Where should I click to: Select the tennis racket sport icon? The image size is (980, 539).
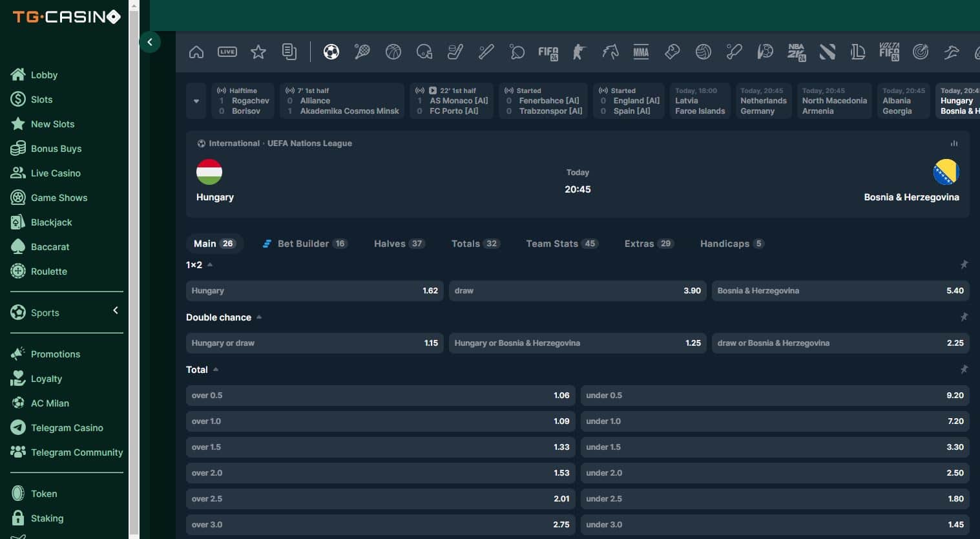pos(362,52)
